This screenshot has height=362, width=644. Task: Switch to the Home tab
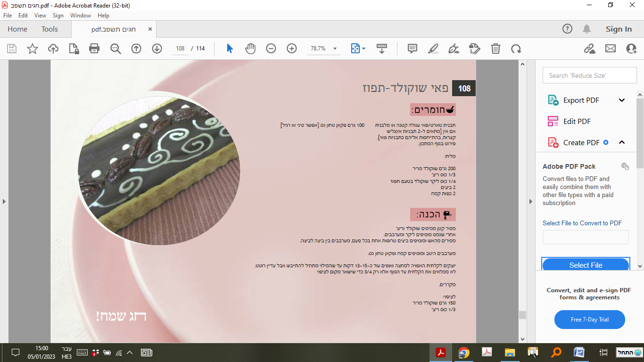17,29
